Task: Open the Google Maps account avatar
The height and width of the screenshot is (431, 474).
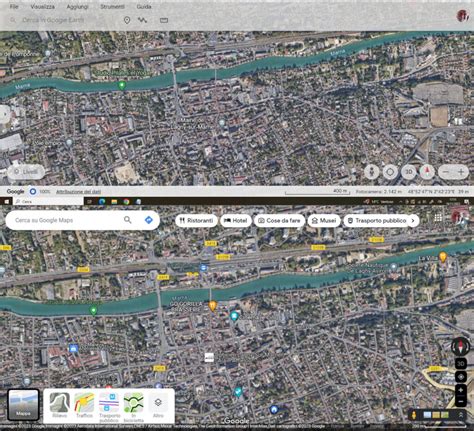Action: pyautogui.click(x=460, y=215)
